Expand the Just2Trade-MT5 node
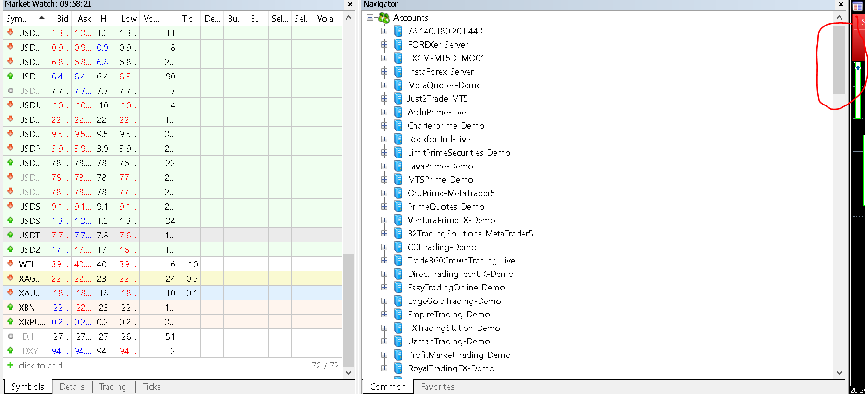The height and width of the screenshot is (394, 868). click(384, 99)
